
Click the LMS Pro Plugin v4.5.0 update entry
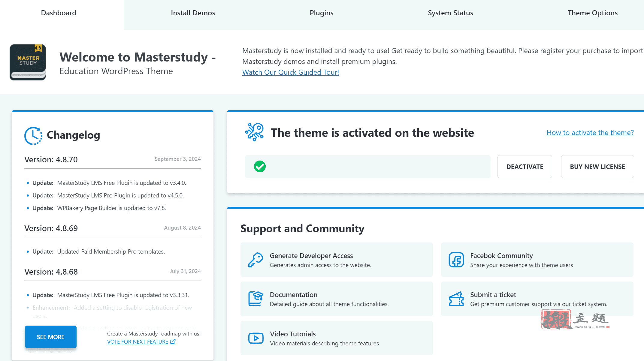tap(108, 195)
